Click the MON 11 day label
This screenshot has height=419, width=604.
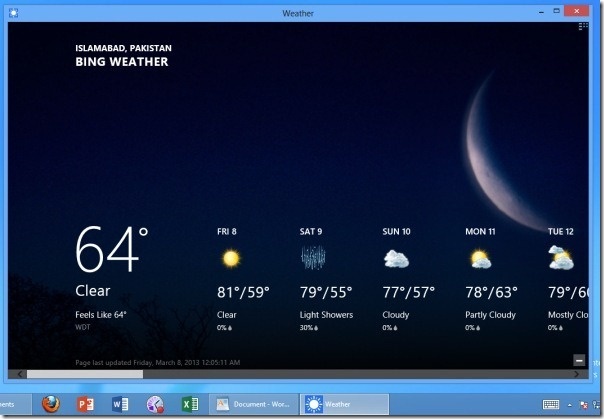(x=480, y=231)
